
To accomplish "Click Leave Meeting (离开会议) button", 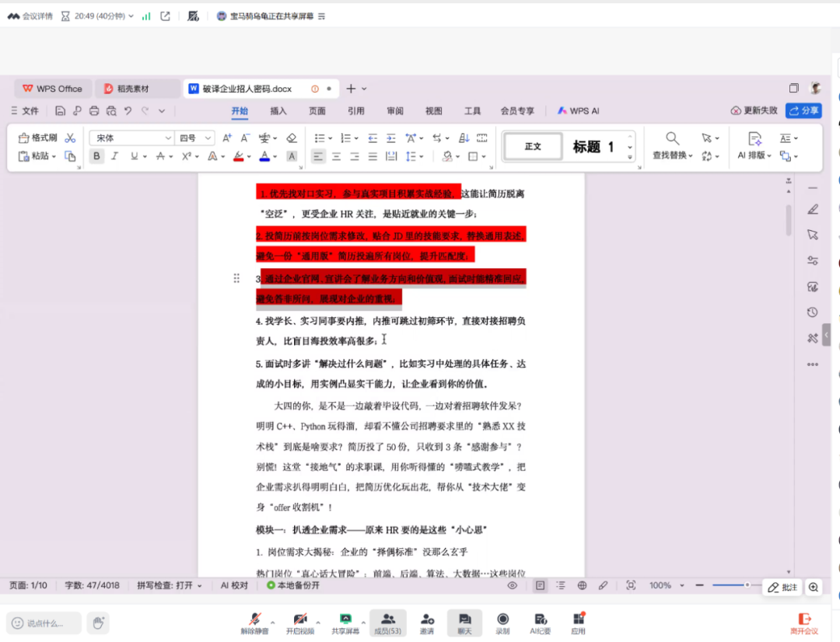I will (804, 623).
